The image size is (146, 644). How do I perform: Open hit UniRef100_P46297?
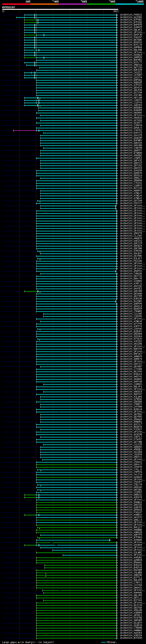tap(131, 37)
